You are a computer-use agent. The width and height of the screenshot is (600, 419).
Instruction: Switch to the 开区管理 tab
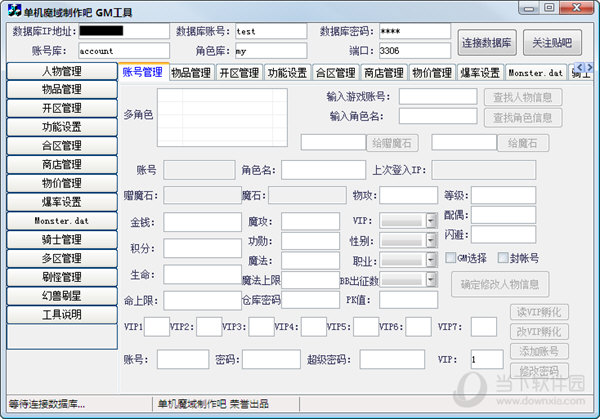(x=240, y=73)
